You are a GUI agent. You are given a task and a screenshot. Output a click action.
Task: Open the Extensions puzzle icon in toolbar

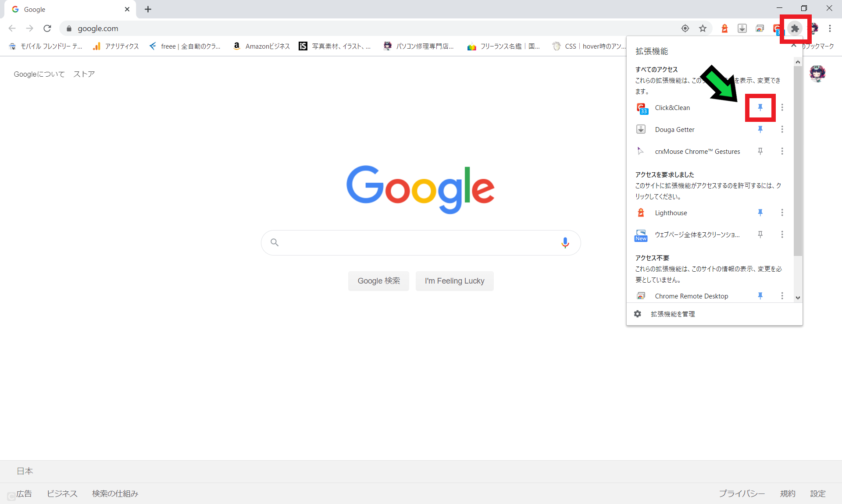coord(795,28)
